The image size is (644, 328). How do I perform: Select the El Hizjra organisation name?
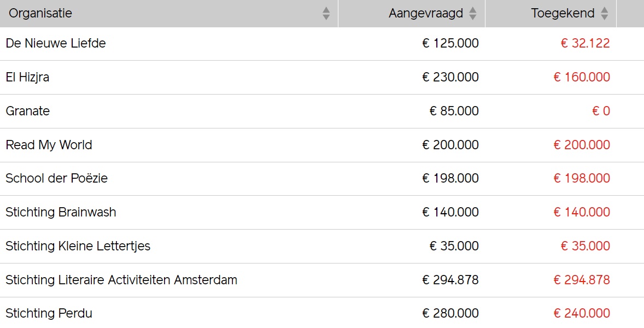click(27, 78)
